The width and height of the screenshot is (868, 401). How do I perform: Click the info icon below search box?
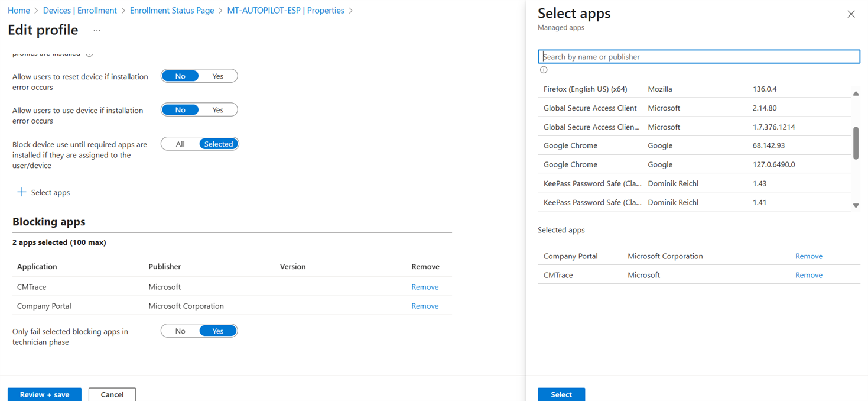[544, 70]
